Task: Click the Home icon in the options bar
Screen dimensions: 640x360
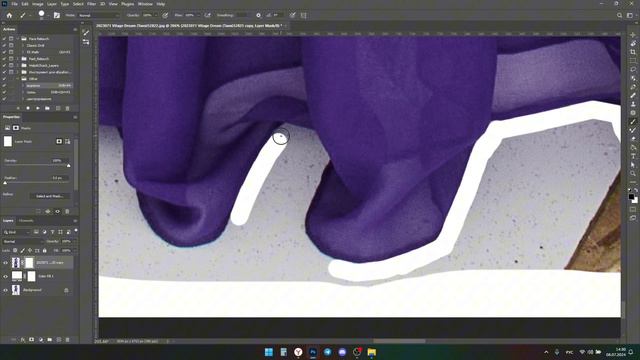Action: pos(9,16)
